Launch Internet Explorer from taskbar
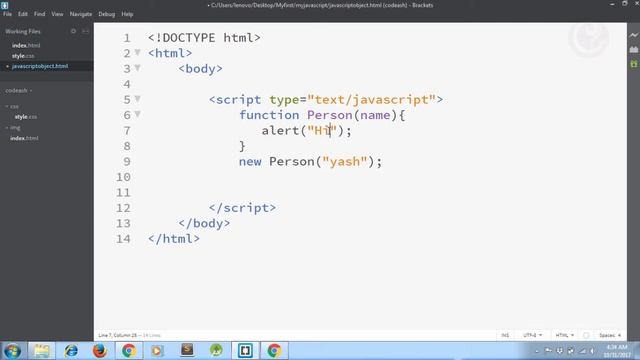 click(x=71, y=351)
